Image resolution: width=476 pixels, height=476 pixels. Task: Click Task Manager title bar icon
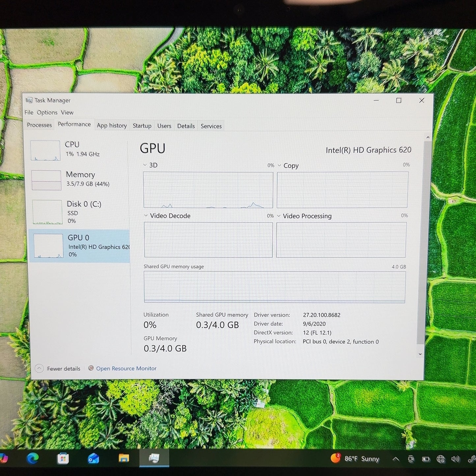pos(29,100)
